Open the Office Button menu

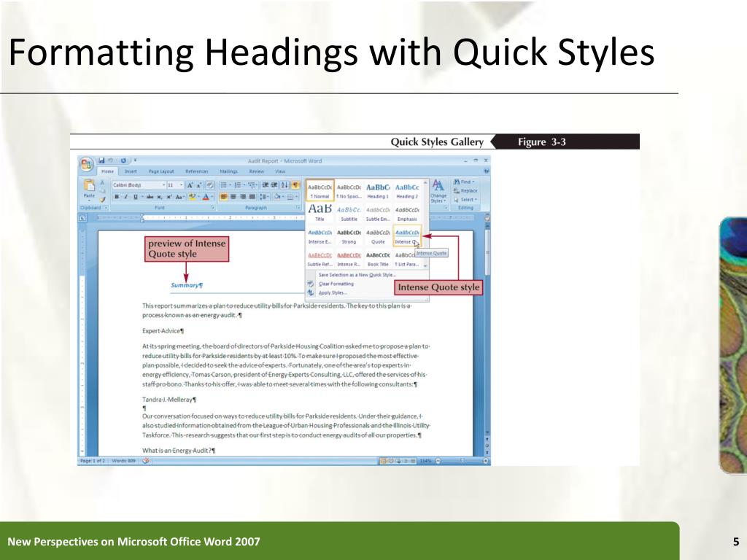[88, 165]
